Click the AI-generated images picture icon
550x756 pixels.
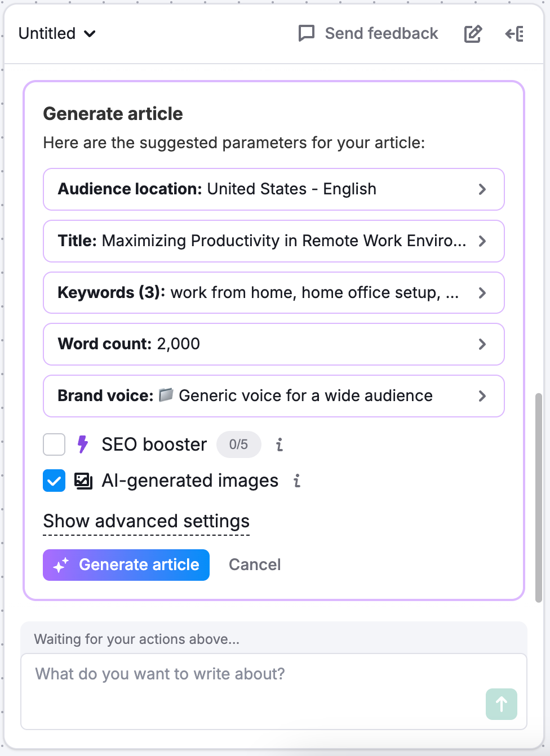click(83, 481)
